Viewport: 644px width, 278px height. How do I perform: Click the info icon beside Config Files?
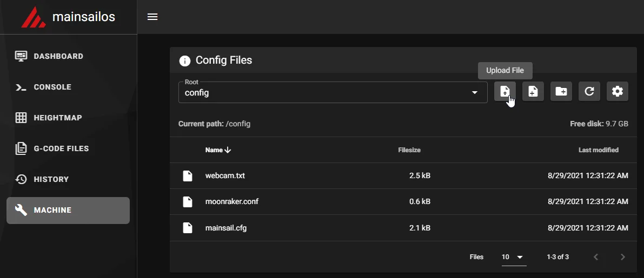coord(185,60)
